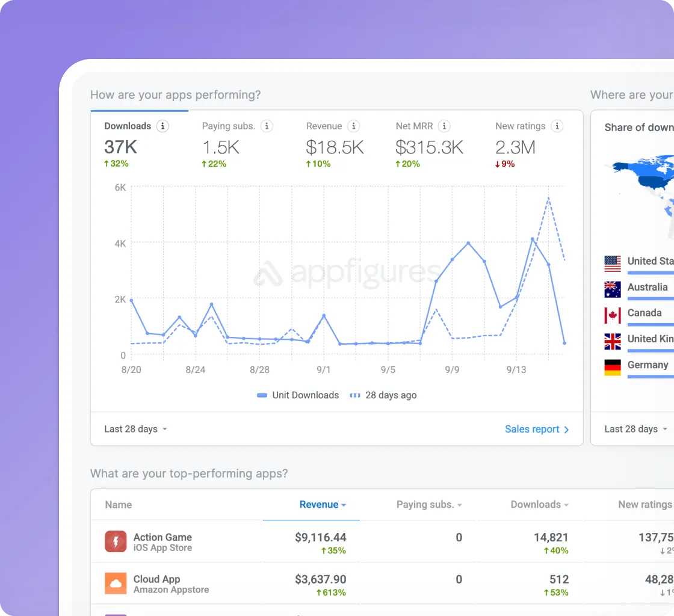Image resolution: width=674 pixels, height=616 pixels.
Task: Click the 37K downloads total
Action: coord(120,147)
